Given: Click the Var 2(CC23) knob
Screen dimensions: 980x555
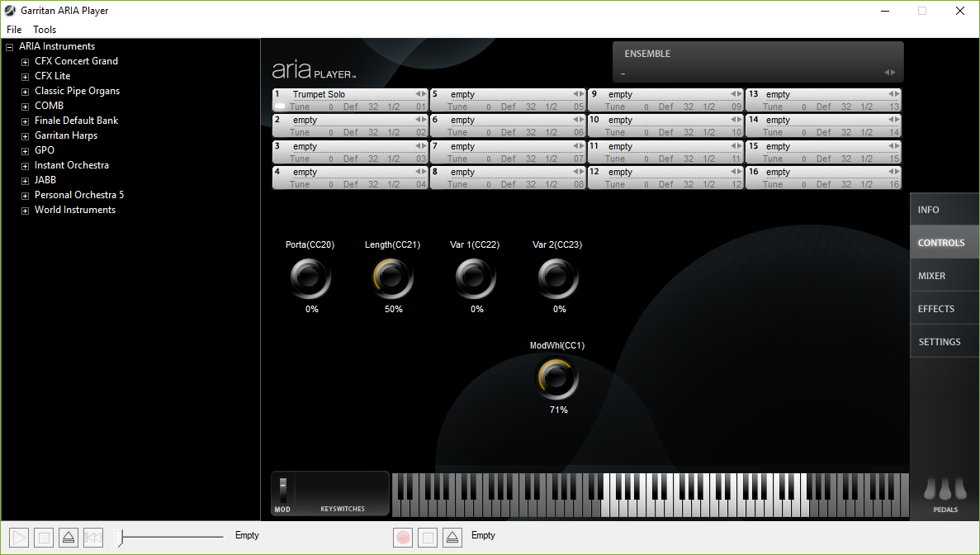Looking at the screenshot, I should pyautogui.click(x=558, y=278).
